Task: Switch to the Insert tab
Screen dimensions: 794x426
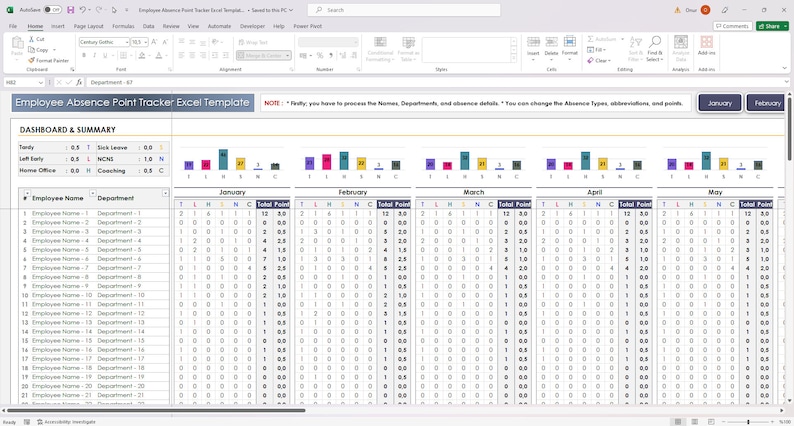Action: (x=58, y=26)
